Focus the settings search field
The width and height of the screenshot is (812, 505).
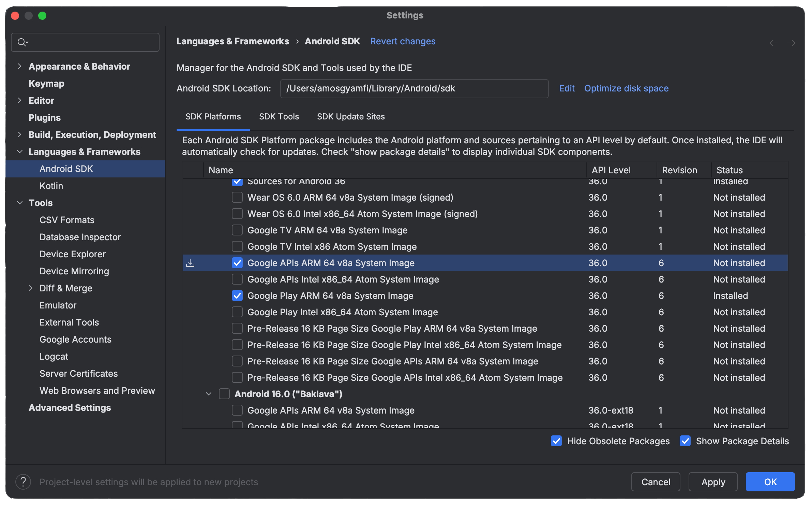(85, 42)
